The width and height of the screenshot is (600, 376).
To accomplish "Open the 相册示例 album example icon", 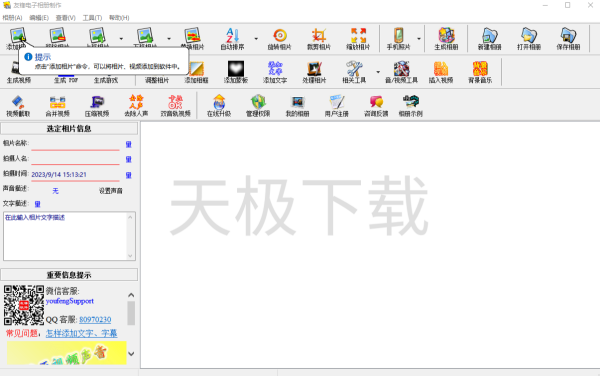I will click(x=411, y=106).
